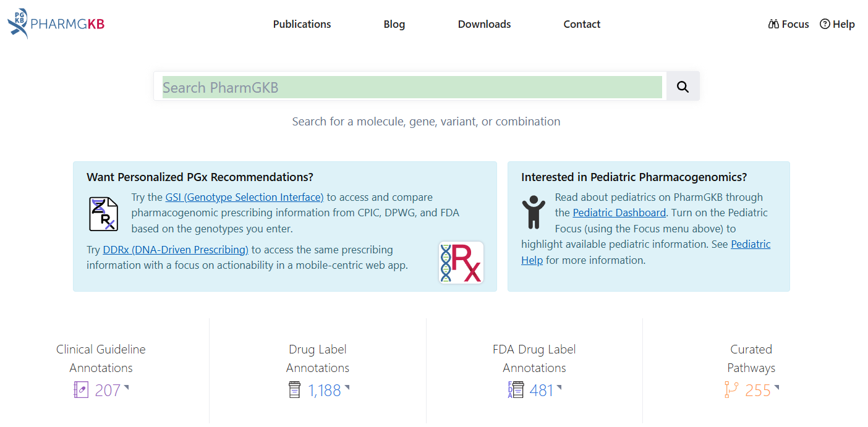
Task: Open the Publications menu item
Action: [x=302, y=24]
